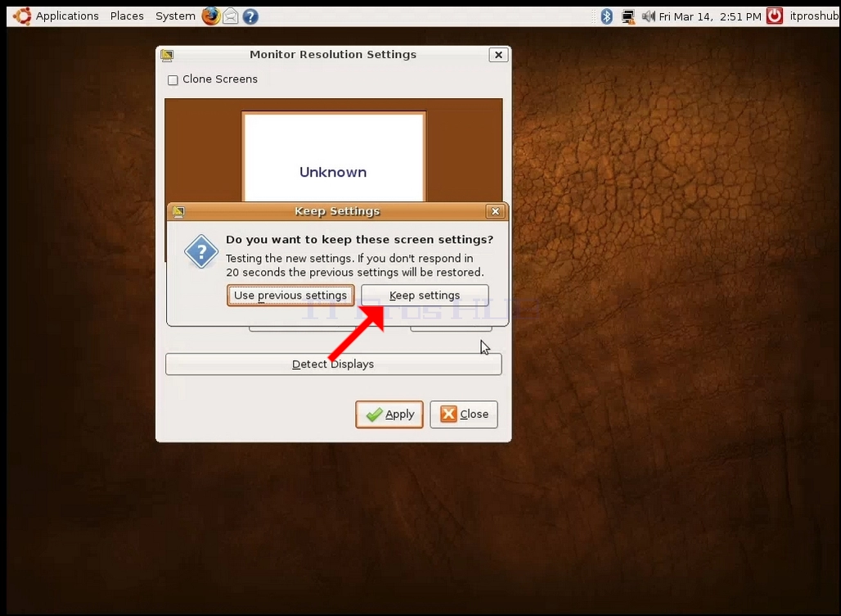Enable the Clone Screens checkbox
This screenshot has height=616, width=841.
173,80
